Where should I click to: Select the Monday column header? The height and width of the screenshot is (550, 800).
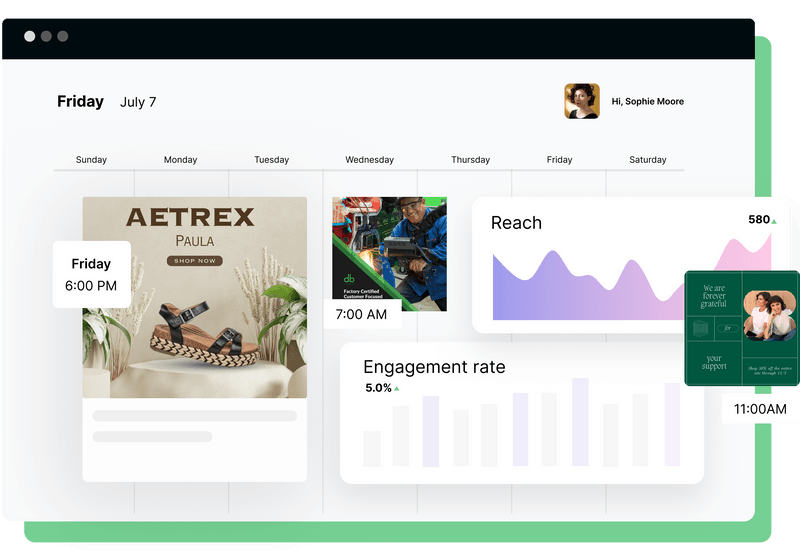click(180, 160)
